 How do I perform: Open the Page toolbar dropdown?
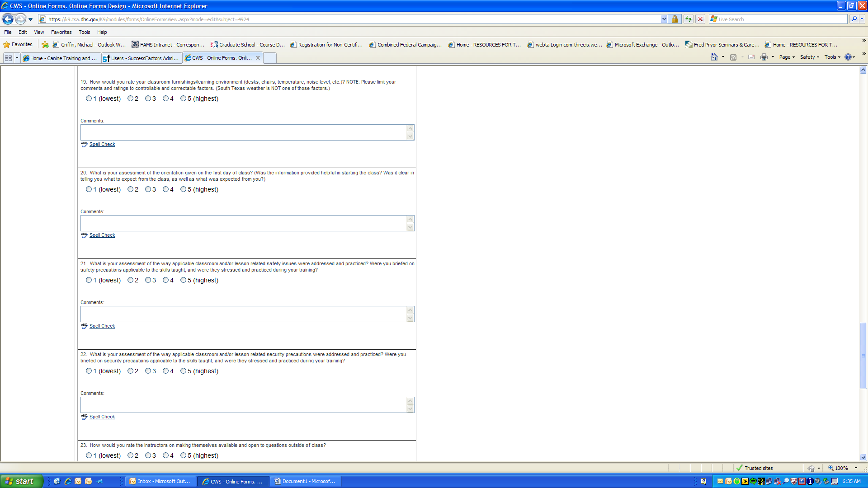pyautogui.click(x=787, y=57)
